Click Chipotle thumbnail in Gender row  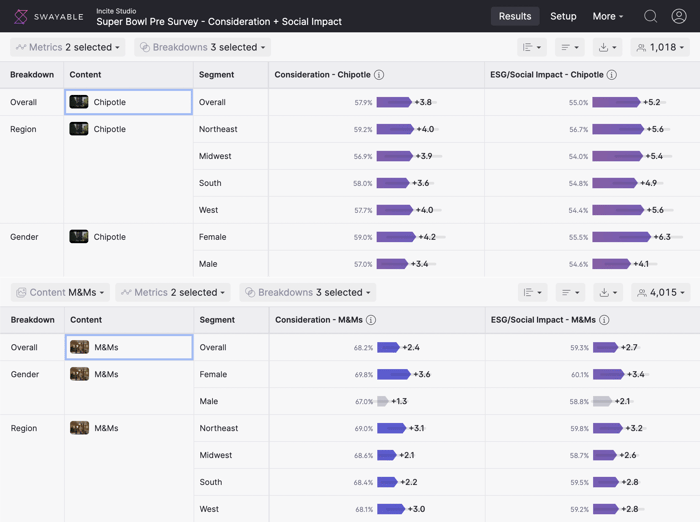point(79,237)
